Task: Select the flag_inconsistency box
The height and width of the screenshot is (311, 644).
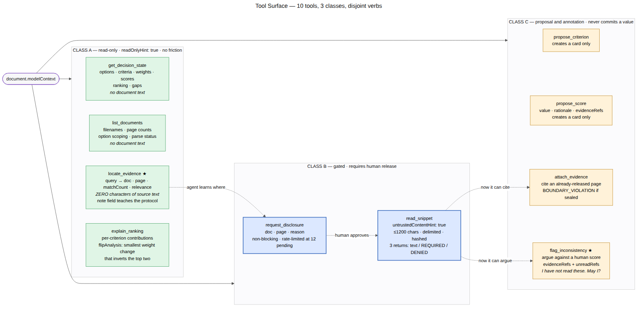Action: point(571,261)
